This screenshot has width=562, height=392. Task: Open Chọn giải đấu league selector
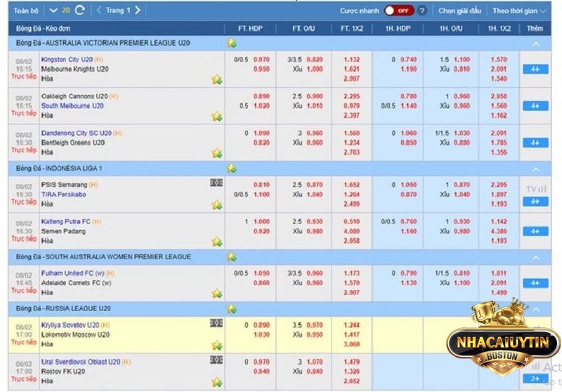[460, 11]
